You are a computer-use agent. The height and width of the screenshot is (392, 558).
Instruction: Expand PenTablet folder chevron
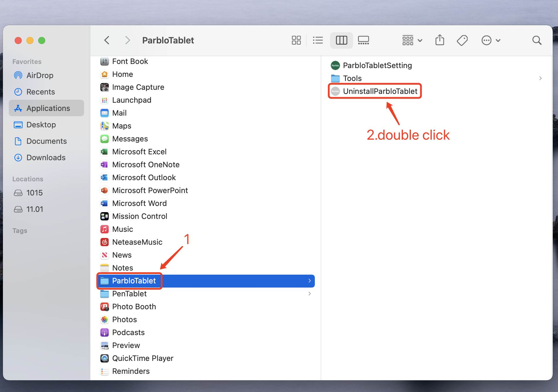tap(310, 294)
